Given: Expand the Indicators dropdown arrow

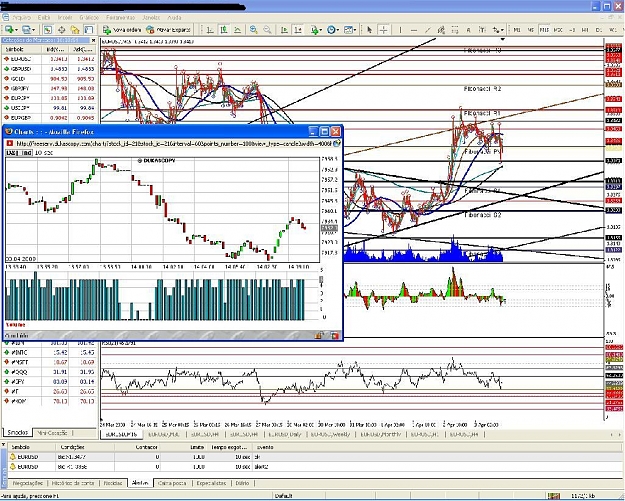Looking at the screenshot, I should [321, 30].
